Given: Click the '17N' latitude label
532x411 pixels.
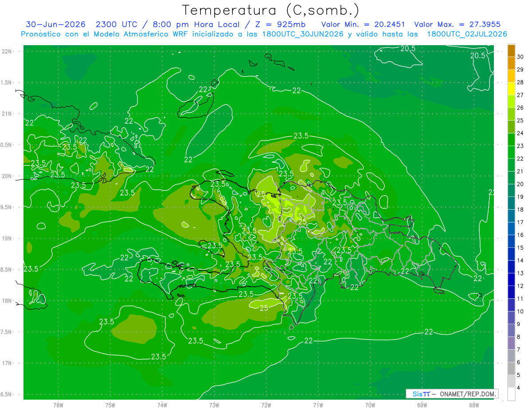Looking at the screenshot, I should pos(6,363).
